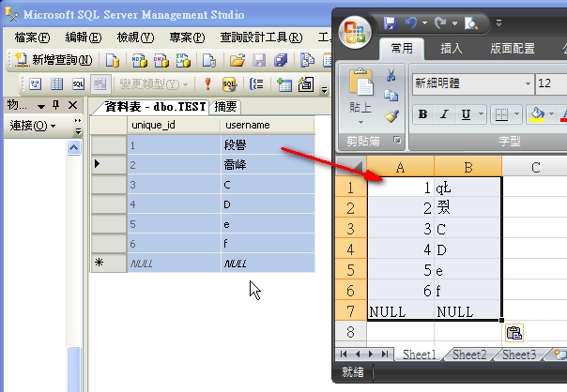Screen dimensions: 567x392
Task: Click the XMLA query icon in SSMS toolbar
Action: click(x=183, y=60)
